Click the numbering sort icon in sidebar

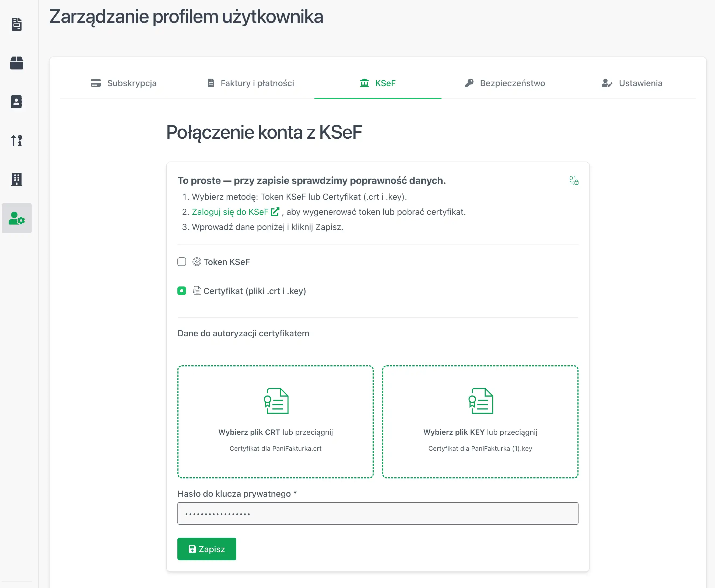click(17, 141)
